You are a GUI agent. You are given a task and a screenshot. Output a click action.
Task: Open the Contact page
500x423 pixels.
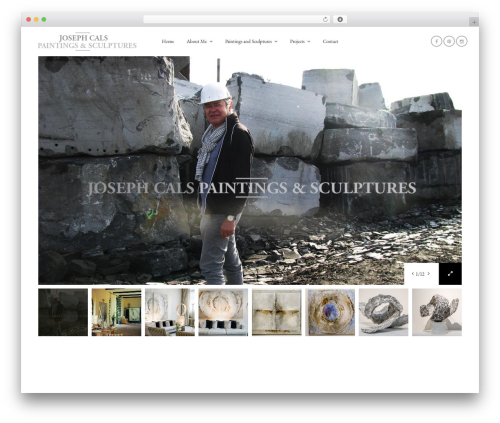(330, 41)
